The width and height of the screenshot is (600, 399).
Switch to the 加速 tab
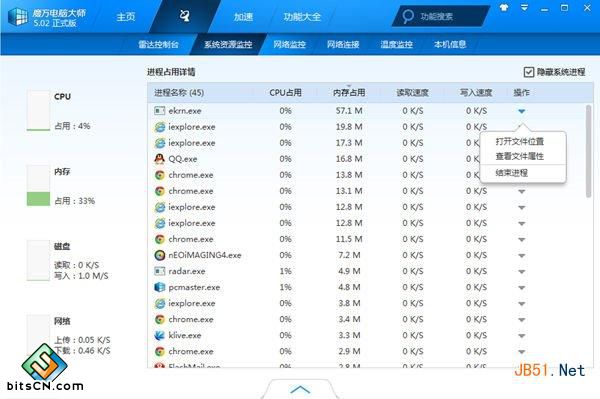point(243,17)
